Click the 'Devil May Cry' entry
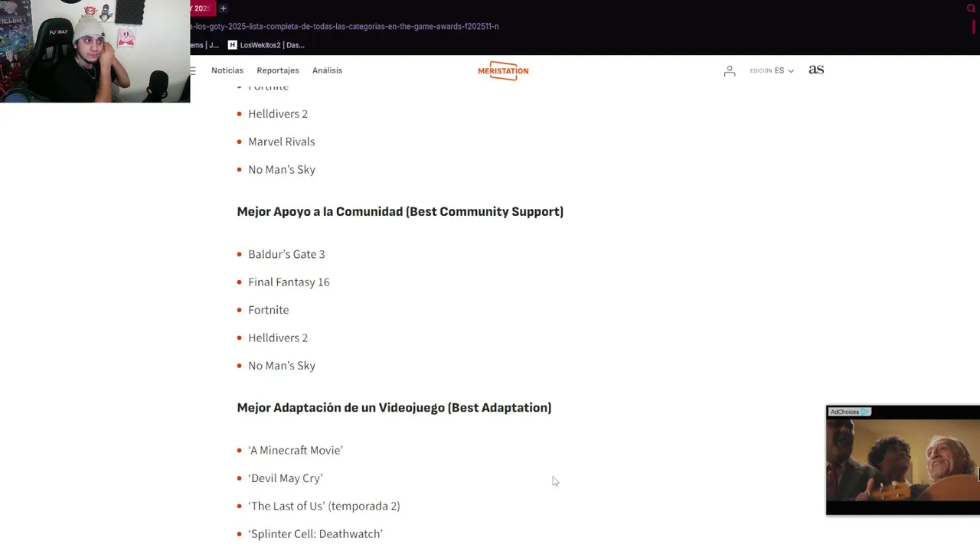The height and width of the screenshot is (551, 980). [x=286, y=478]
